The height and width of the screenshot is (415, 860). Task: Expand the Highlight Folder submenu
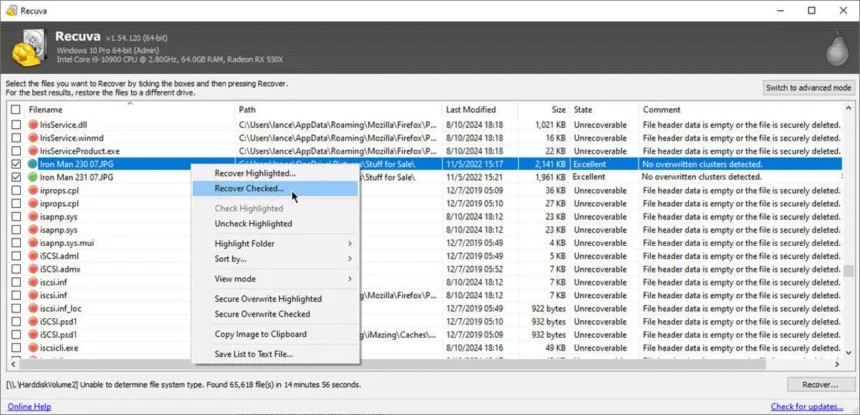(x=275, y=243)
